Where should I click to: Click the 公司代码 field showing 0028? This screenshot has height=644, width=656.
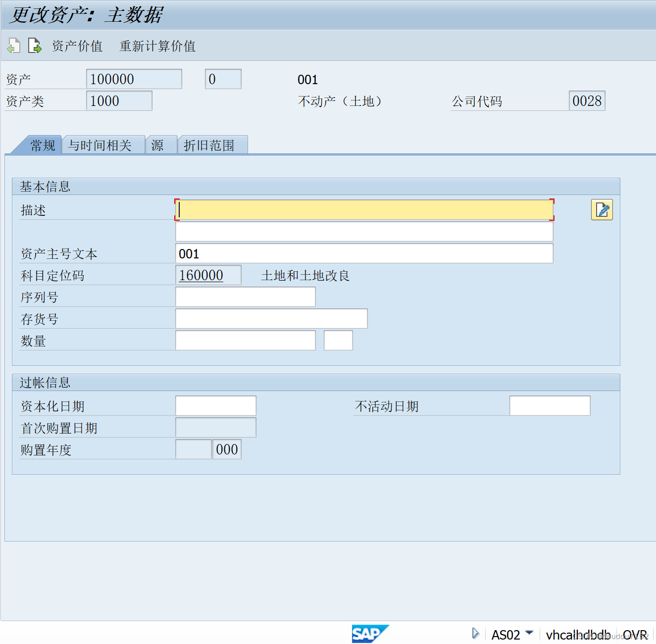coord(587,101)
